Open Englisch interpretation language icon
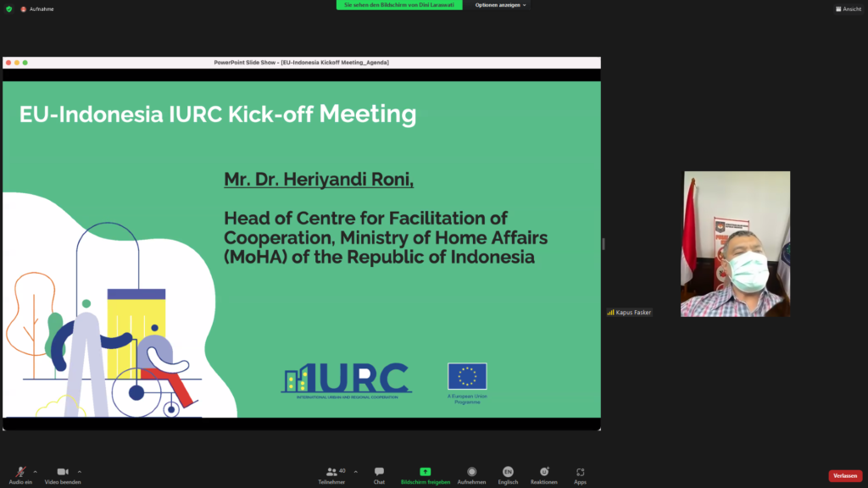The image size is (868, 488). (x=508, y=473)
